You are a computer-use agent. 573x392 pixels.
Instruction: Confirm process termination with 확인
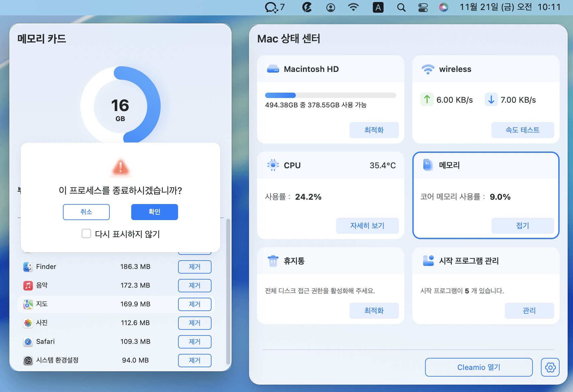(154, 212)
